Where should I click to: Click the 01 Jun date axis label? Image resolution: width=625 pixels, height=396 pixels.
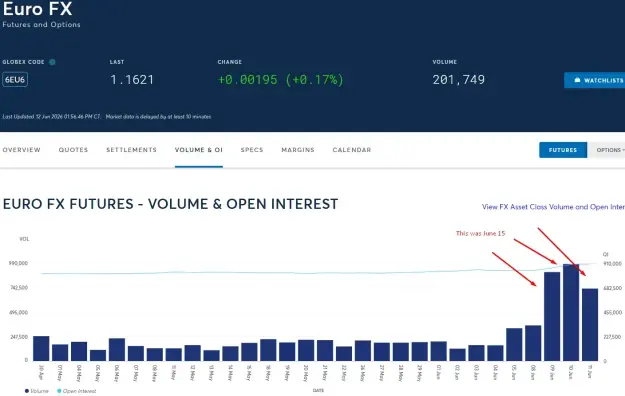point(438,372)
